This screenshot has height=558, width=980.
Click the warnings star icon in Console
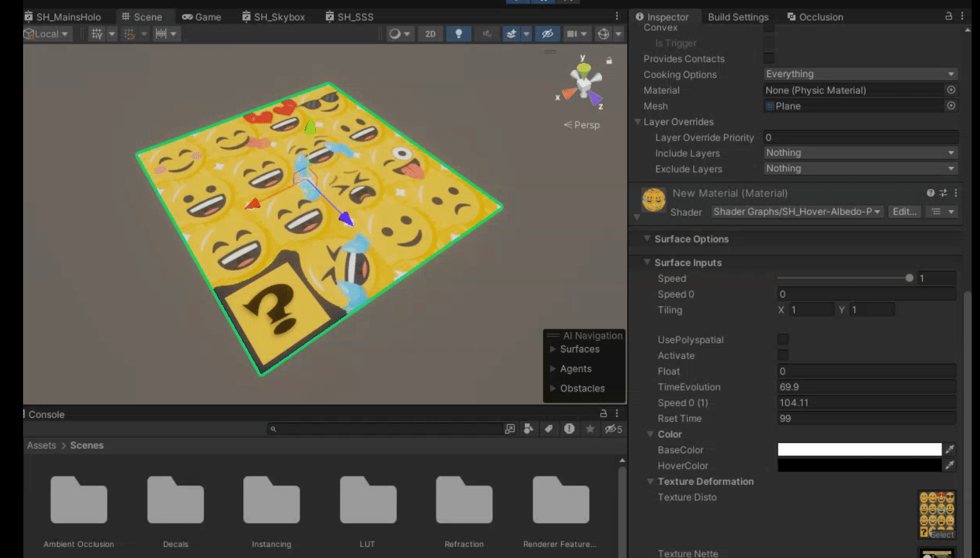tap(590, 428)
